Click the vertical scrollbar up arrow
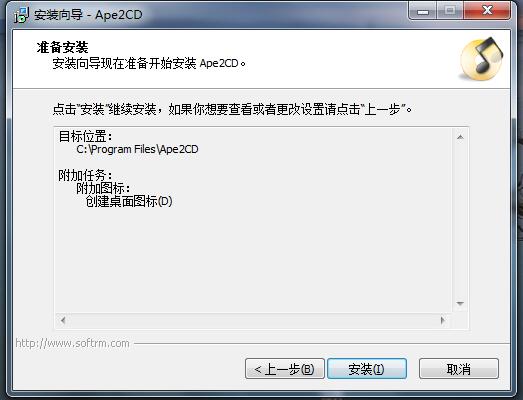 tap(460, 137)
